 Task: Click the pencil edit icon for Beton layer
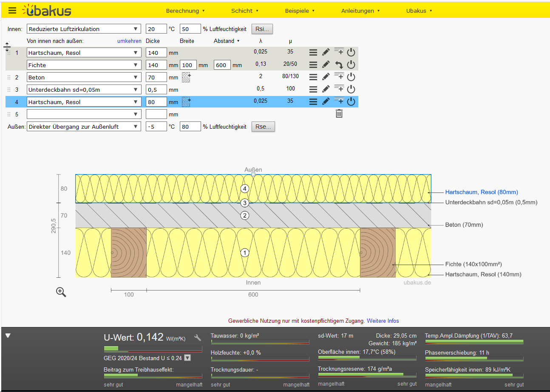(x=326, y=77)
